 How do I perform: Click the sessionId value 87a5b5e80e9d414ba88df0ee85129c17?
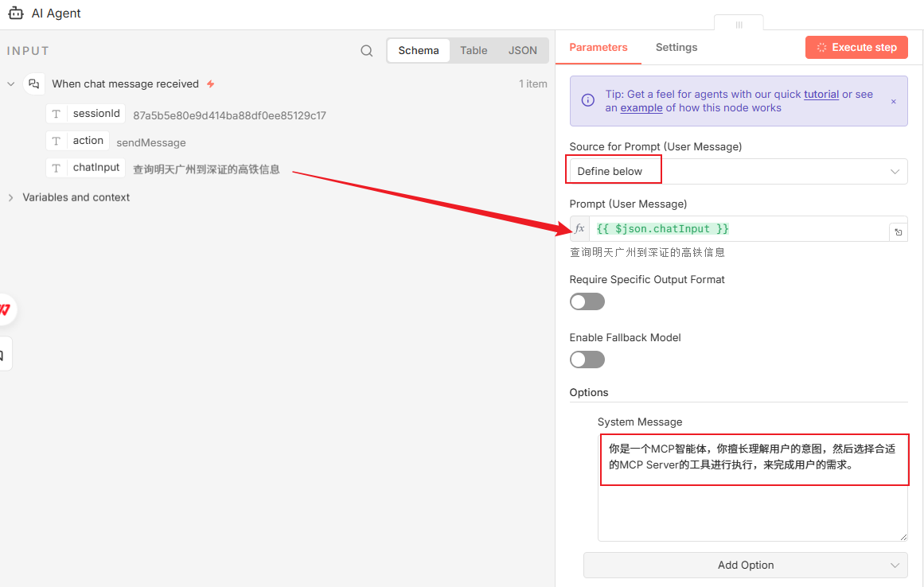(x=229, y=115)
